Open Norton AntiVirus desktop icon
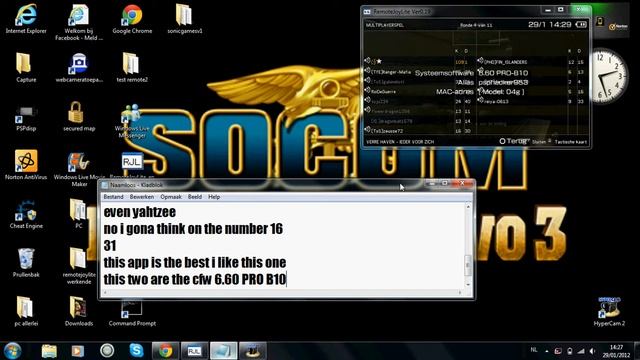This screenshot has height=360, width=640. tap(26, 164)
